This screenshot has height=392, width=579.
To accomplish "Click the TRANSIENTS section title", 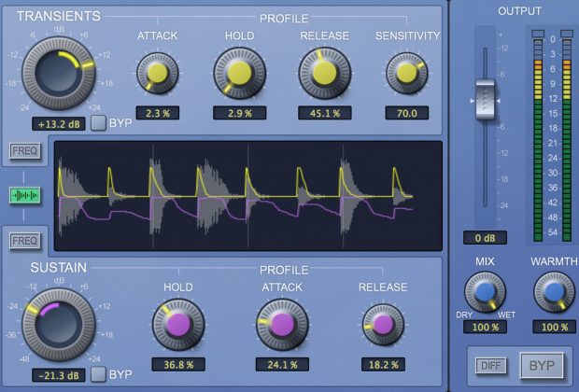I will coord(58,16).
